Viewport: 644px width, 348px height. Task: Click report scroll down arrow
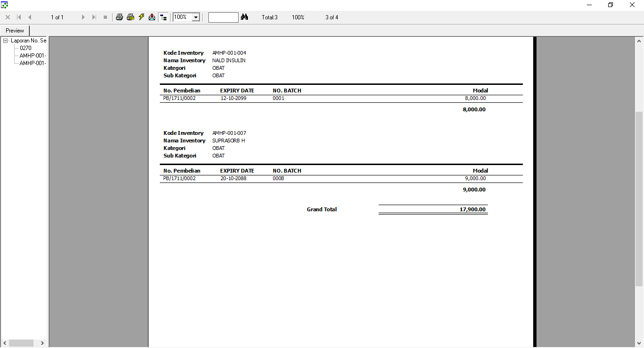pyautogui.click(x=639, y=343)
